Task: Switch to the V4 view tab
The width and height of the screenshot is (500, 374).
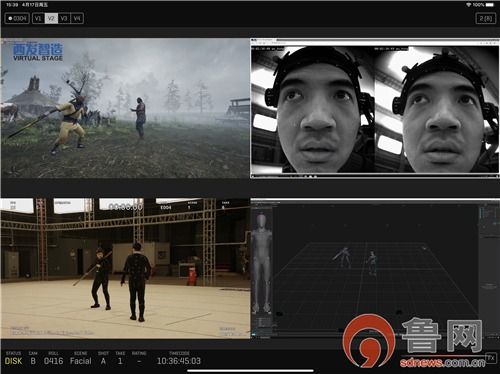Action: point(77,18)
